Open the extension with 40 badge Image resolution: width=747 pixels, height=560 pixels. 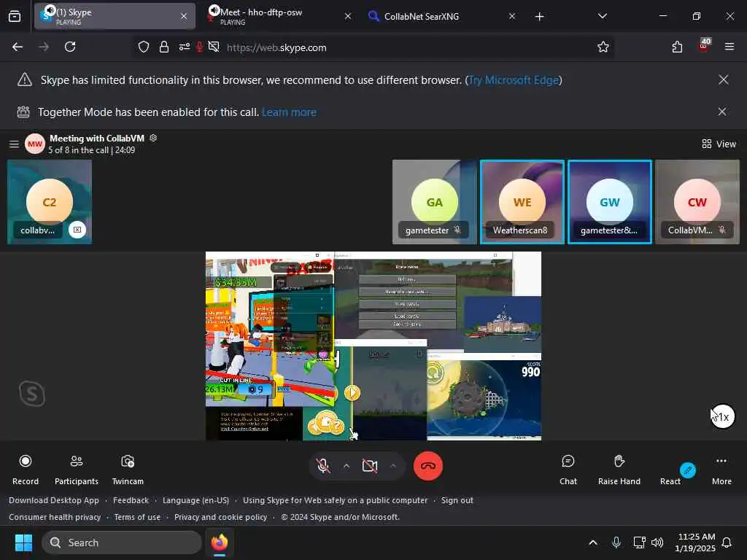tap(704, 46)
